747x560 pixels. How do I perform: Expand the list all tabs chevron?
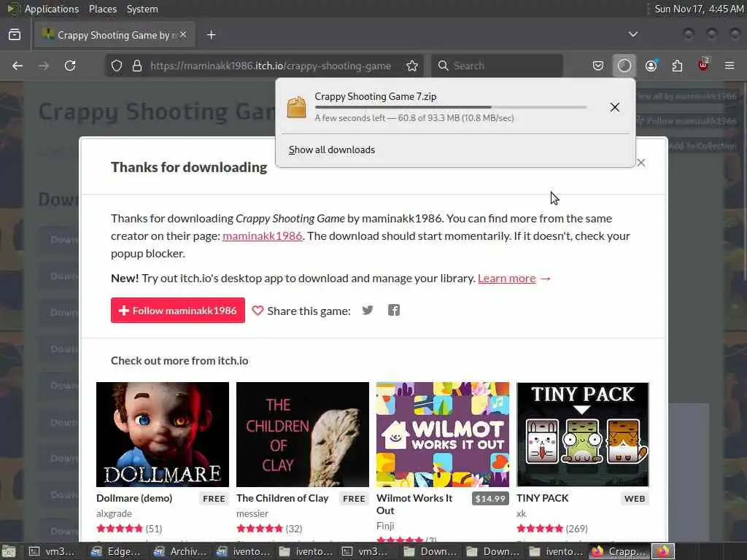tap(632, 34)
